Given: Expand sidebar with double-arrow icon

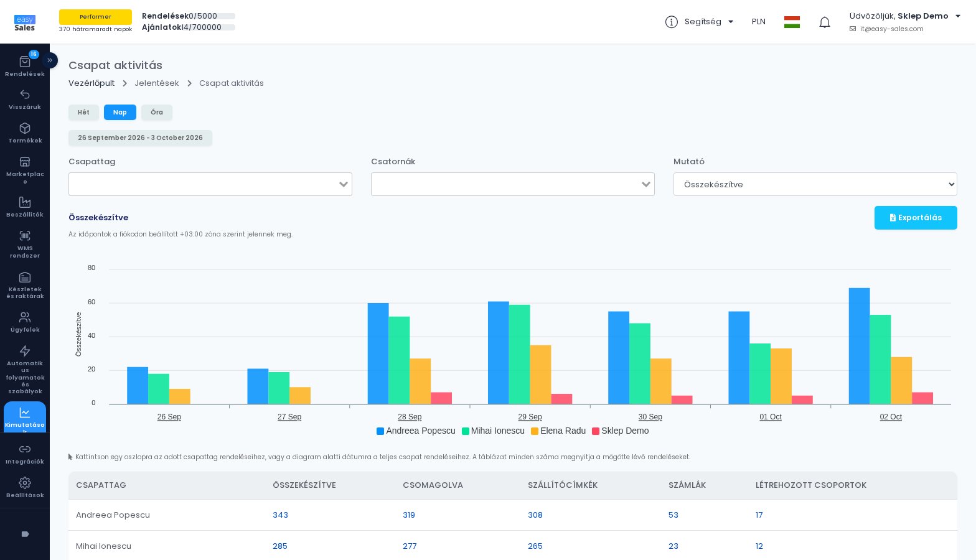Looking at the screenshot, I should click(50, 60).
